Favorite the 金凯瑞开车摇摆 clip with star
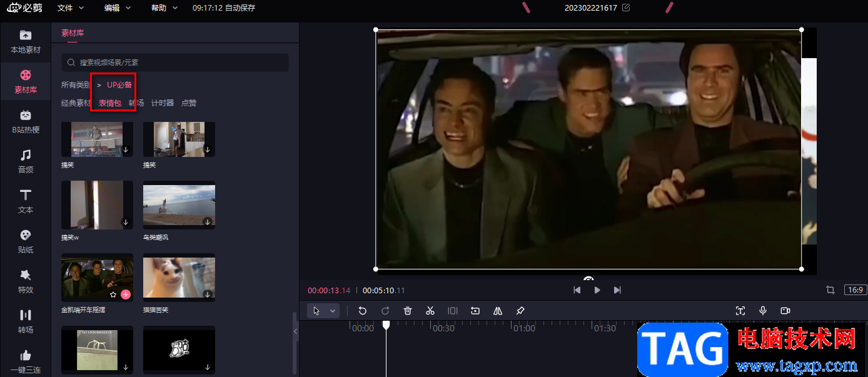 113,294
